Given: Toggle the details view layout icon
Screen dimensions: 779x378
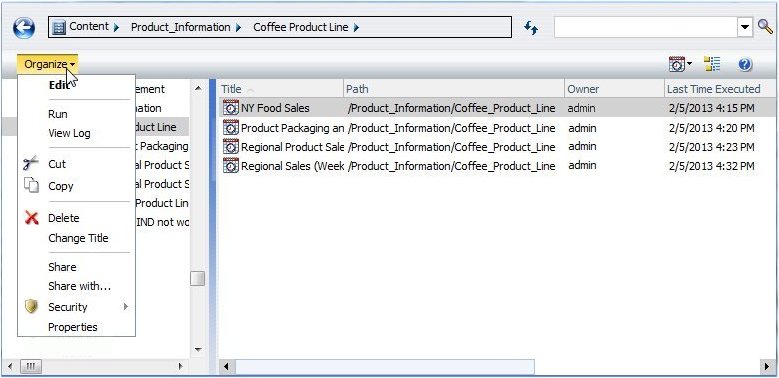Looking at the screenshot, I should 712,64.
